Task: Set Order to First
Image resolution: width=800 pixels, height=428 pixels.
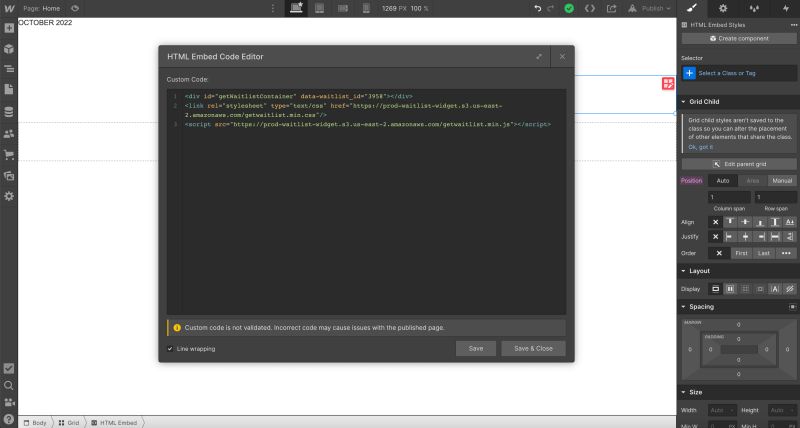Action: coord(741,254)
